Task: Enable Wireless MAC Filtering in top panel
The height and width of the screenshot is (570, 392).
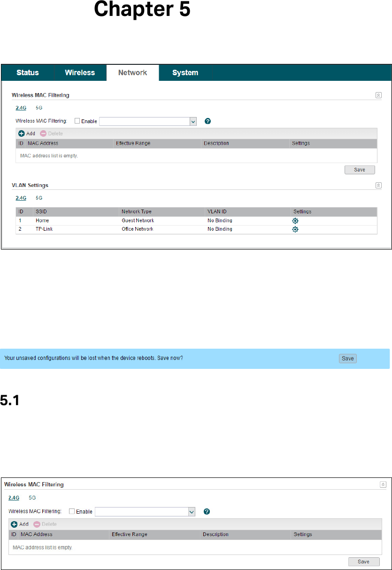Action: pos(77,121)
